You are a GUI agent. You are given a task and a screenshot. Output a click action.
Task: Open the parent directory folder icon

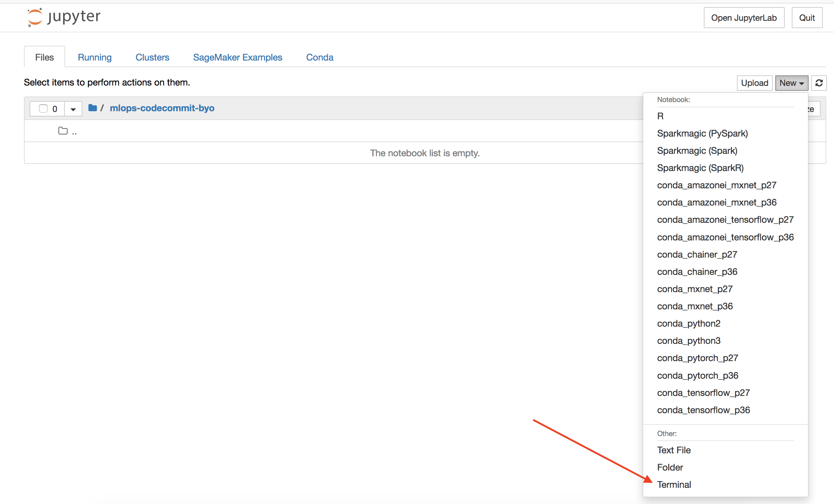(x=63, y=131)
